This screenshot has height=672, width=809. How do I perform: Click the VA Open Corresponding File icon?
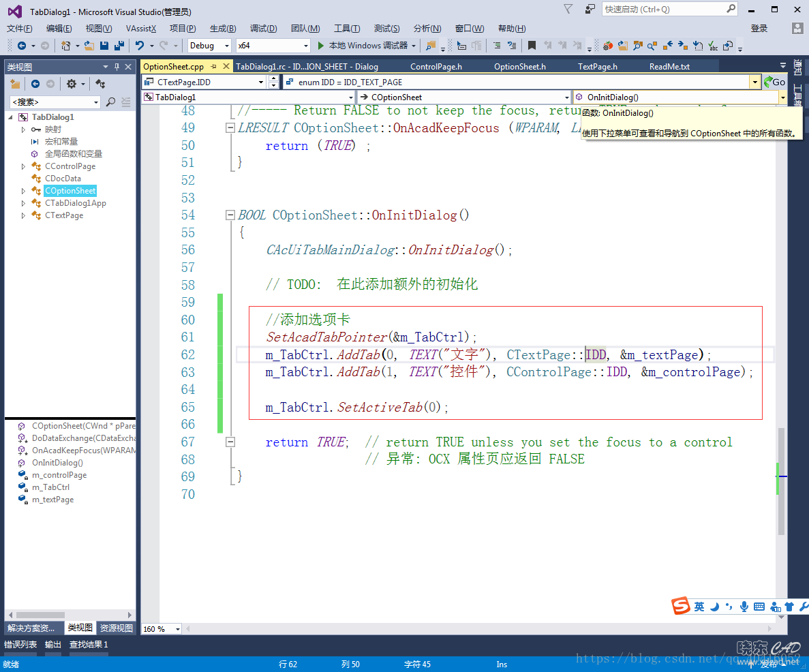point(728,46)
